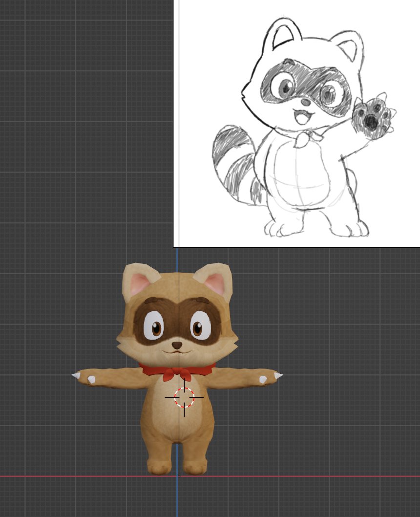This screenshot has width=420, height=517.
Task: Click the 3D cursor crosshair on the chest
Action: tap(184, 397)
